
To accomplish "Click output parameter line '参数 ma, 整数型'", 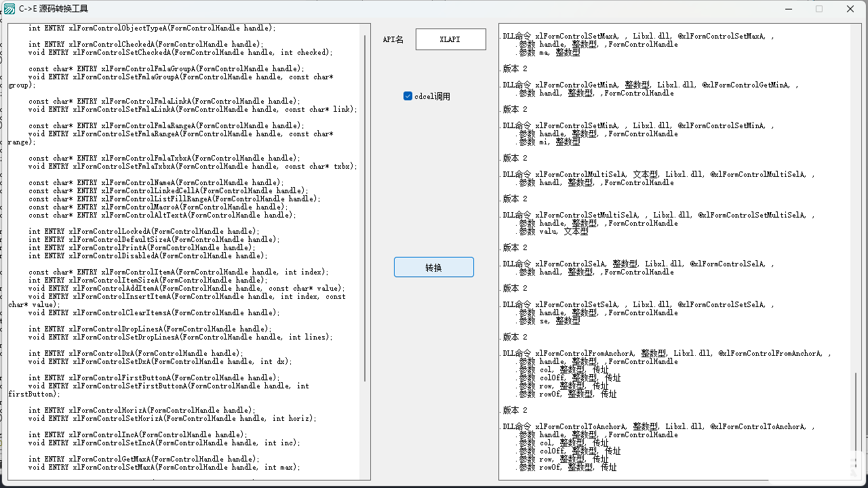I will [x=549, y=52].
